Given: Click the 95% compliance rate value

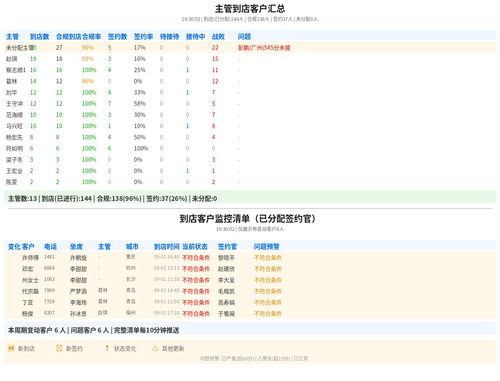Looking at the screenshot, I should point(88,59).
